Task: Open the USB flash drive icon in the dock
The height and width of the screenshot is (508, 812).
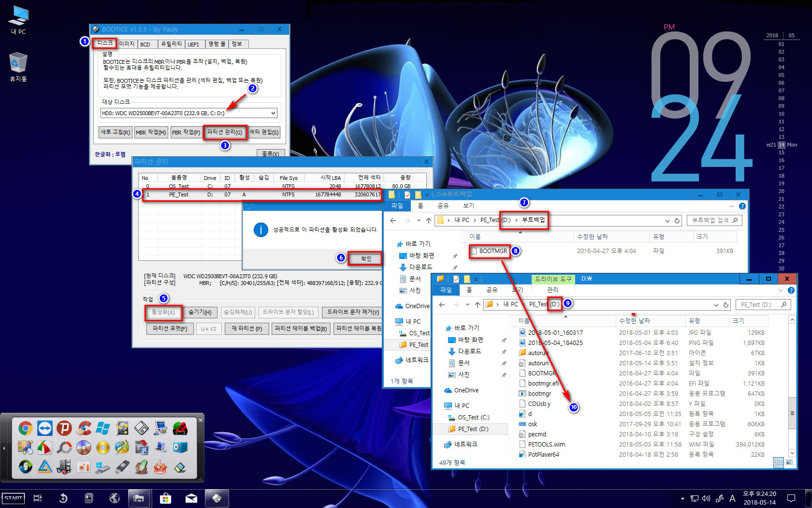Action: pyautogui.click(x=122, y=467)
